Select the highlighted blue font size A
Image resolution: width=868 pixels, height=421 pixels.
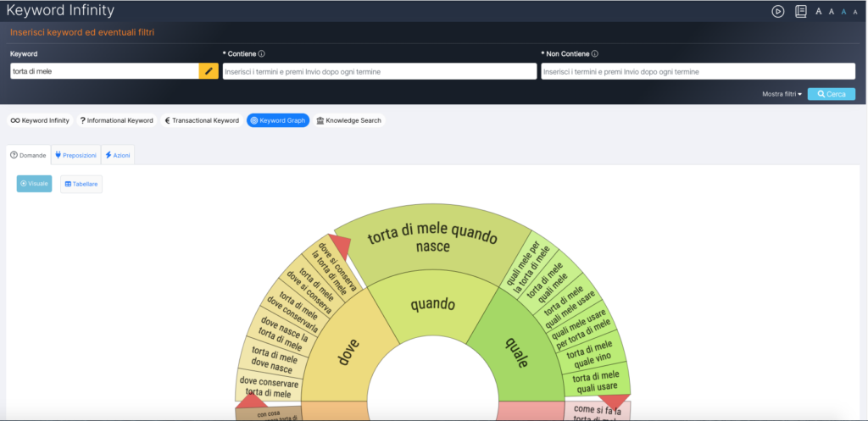[x=843, y=12]
